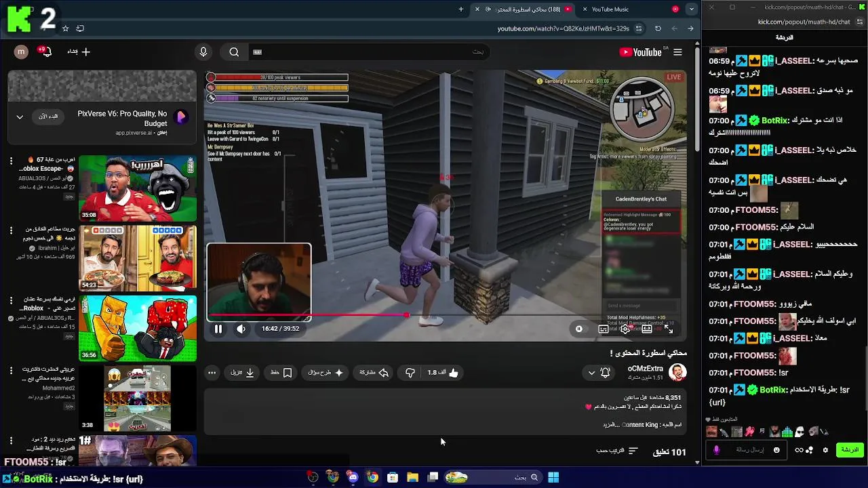This screenshot has width=868, height=488.
Task: Expand the description with ...المزيد
Action: 611,425
